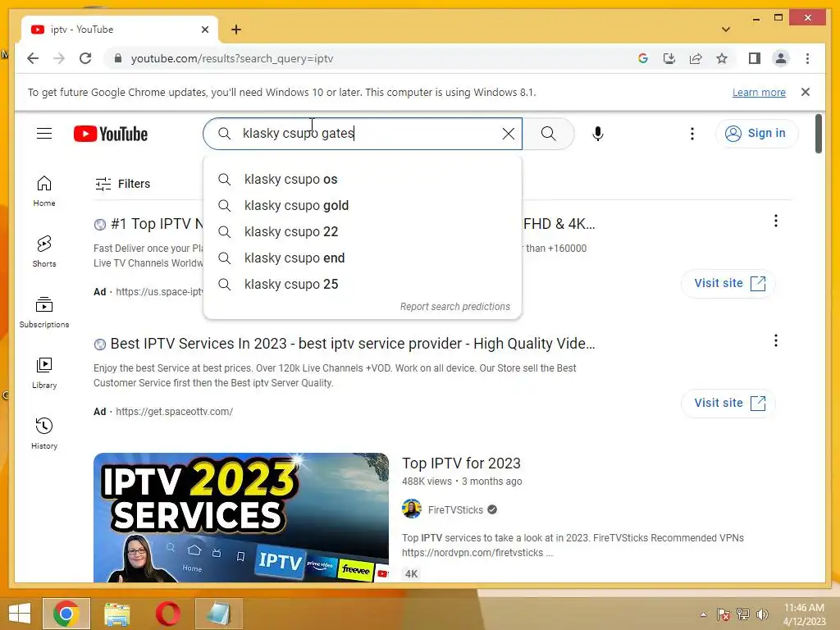
Task: Visit site for the #1 Top IPTV ad
Action: 728,283
